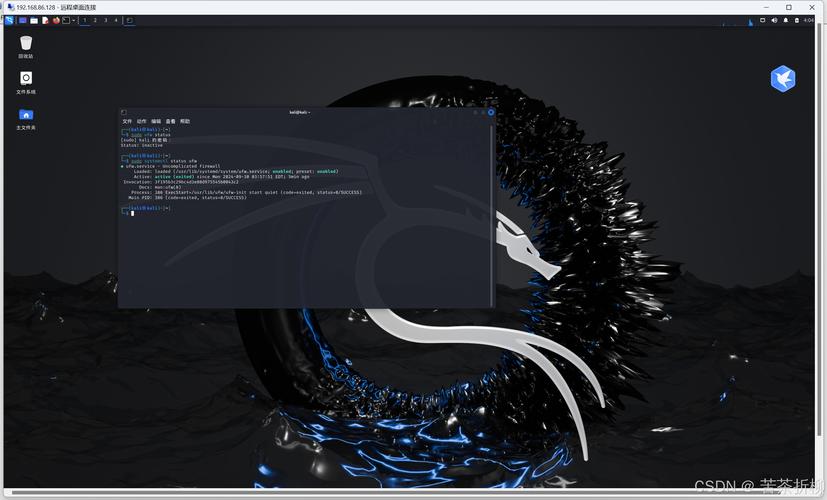
Task: Open the terminal 文件 (File) menu
Action: (x=127, y=121)
